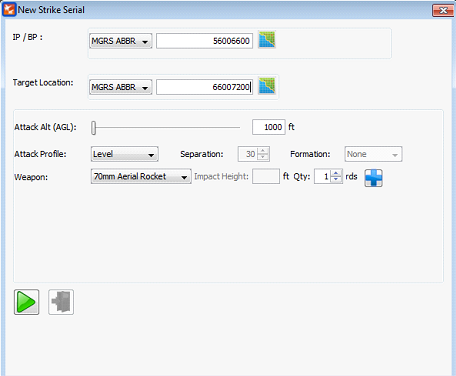Click the Weapon label

click(31, 177)
